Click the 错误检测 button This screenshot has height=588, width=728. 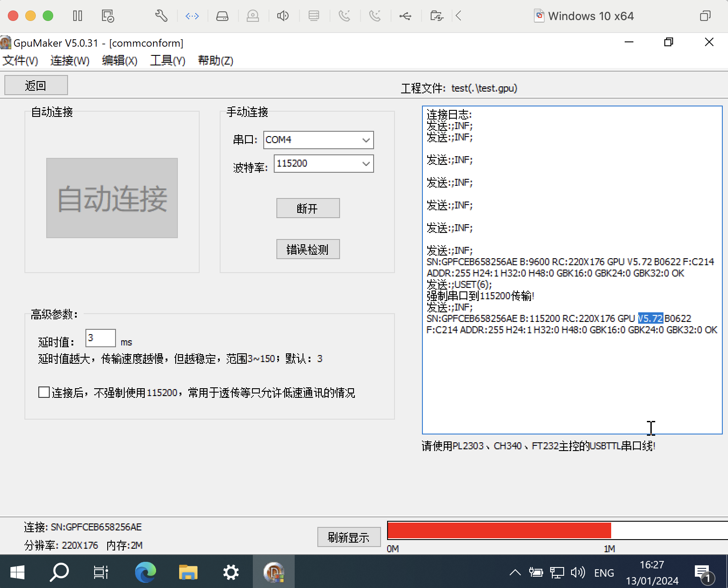(x=308, y=249)
